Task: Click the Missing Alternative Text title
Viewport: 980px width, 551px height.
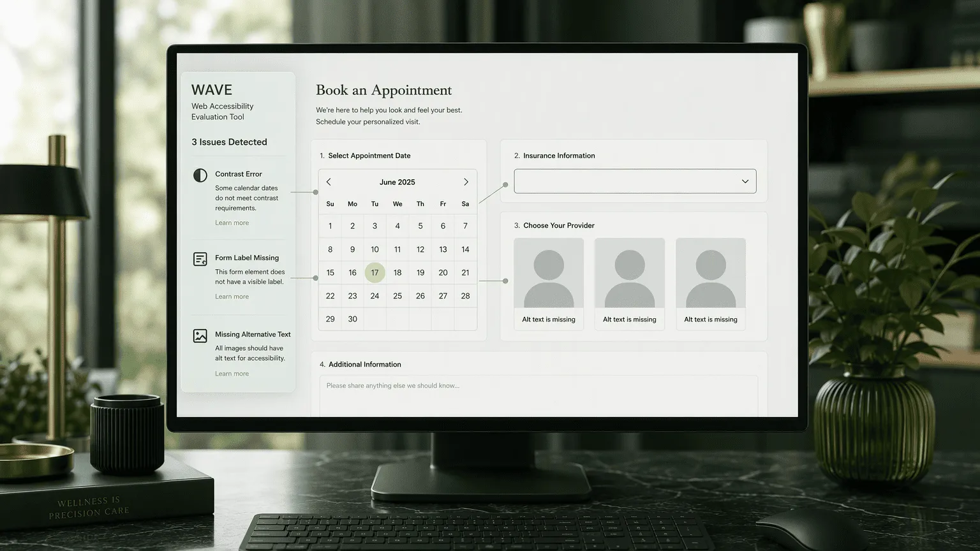Action: click(253, 334)
